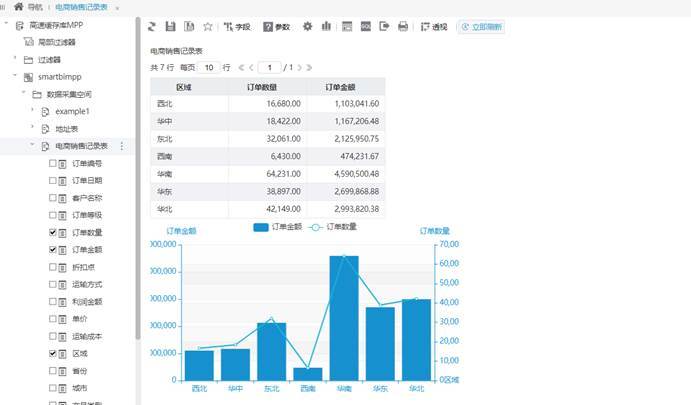Screen dimensions: 691x405
Task: Collapse the smartbimpp tree node
Action: (x=12, y=76)
